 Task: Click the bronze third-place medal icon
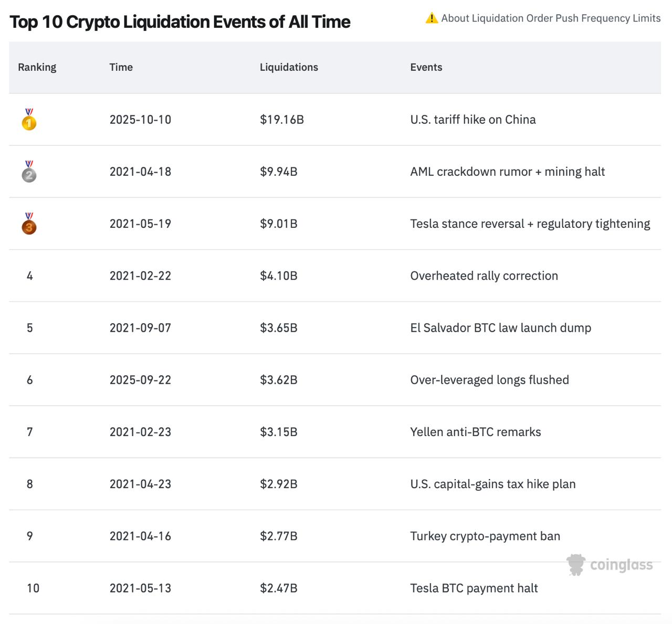(29, 224)
